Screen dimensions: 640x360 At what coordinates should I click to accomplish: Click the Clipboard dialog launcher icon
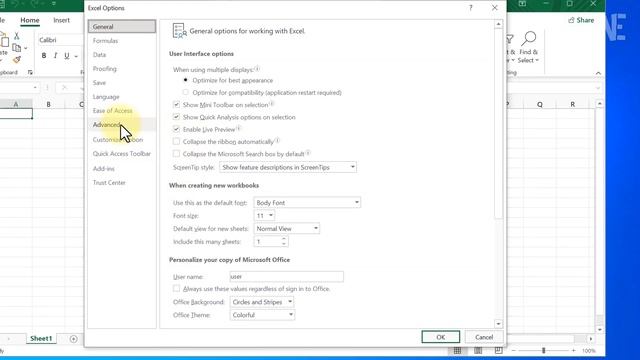30,72
